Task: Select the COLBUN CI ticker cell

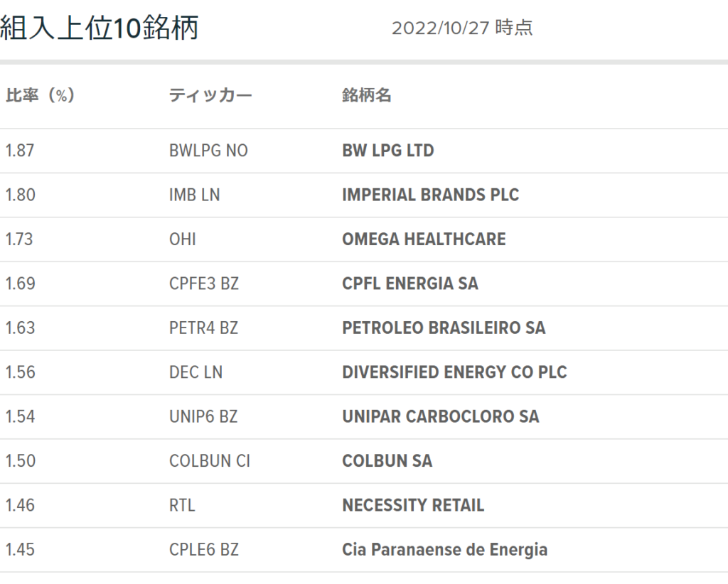Action: point(210,461)
